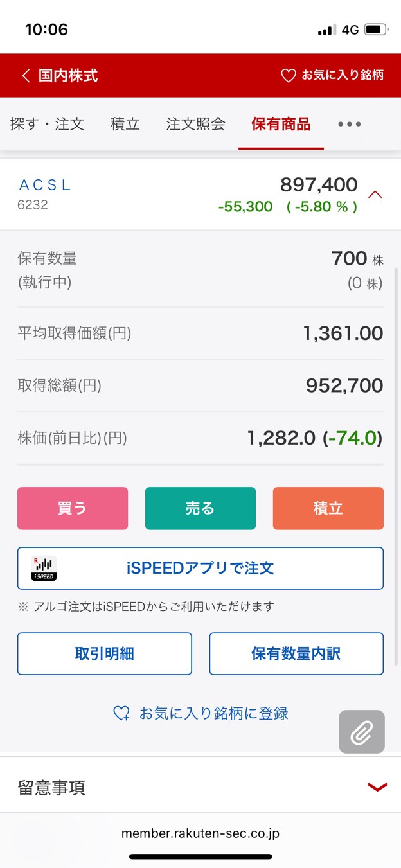Tap the ACSL stock name link
The height and width of the screenshot is (868, 401).
coord(44,185)
